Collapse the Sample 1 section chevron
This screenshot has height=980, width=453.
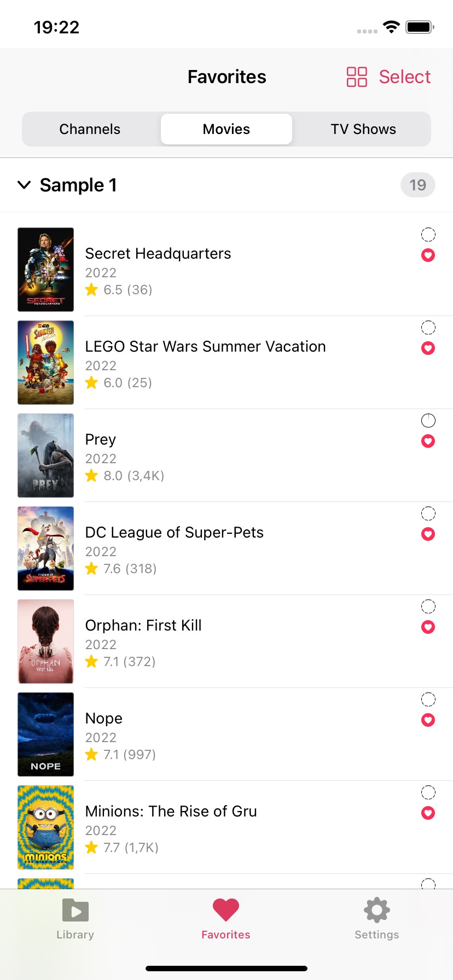coord(24,185)
